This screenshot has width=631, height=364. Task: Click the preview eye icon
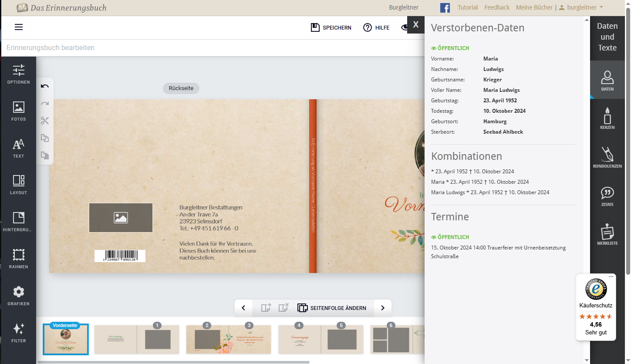click(x=404, y=27)
